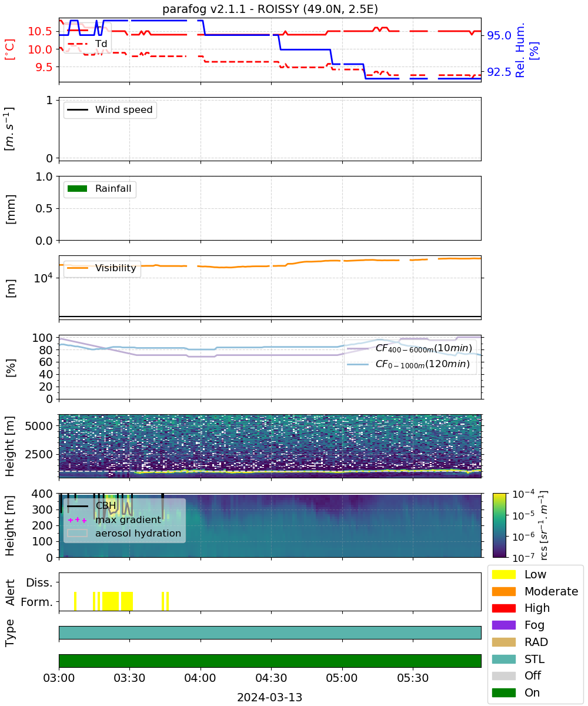The image size is (588, 706).
Task: Click the 2024-03-13 date label
Action: (270, 697)
